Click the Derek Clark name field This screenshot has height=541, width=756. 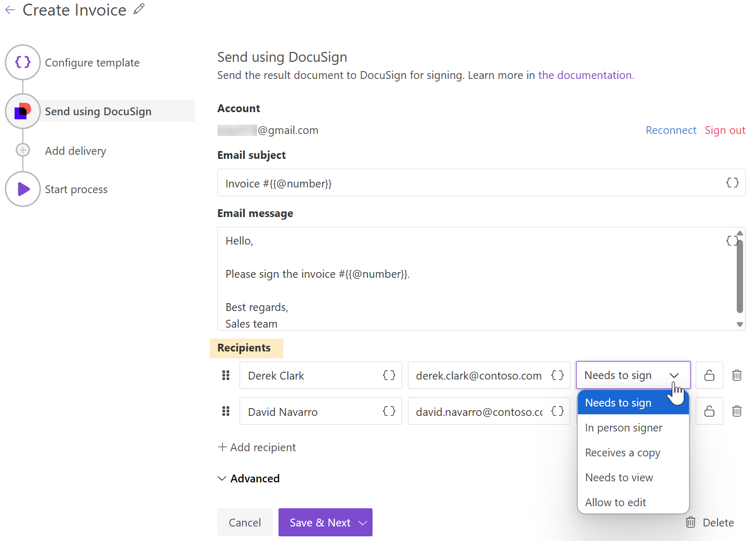pos(321,375)
